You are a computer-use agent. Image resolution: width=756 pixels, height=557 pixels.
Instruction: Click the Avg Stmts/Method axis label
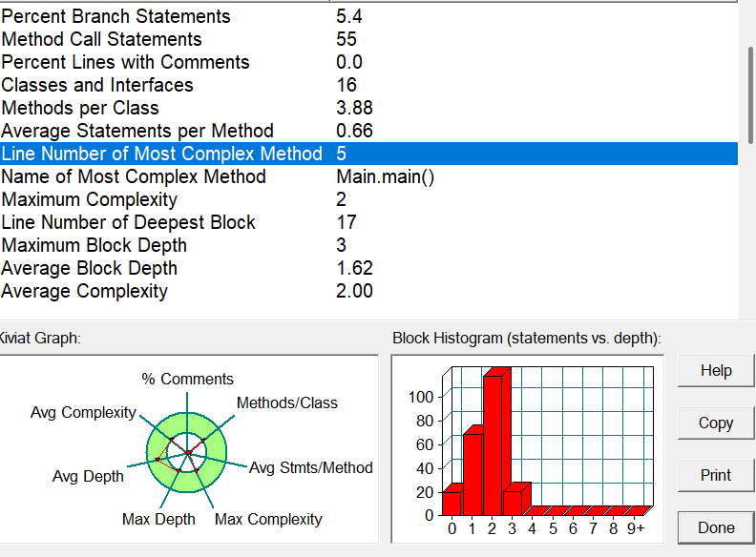(x=311, y=468)
